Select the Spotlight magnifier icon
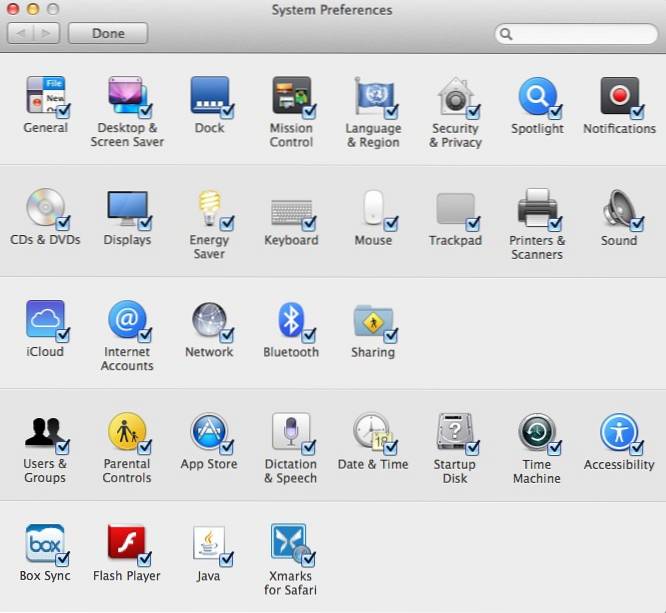The width and height of the screenshot is (666, 613). [x=536, y=96]
